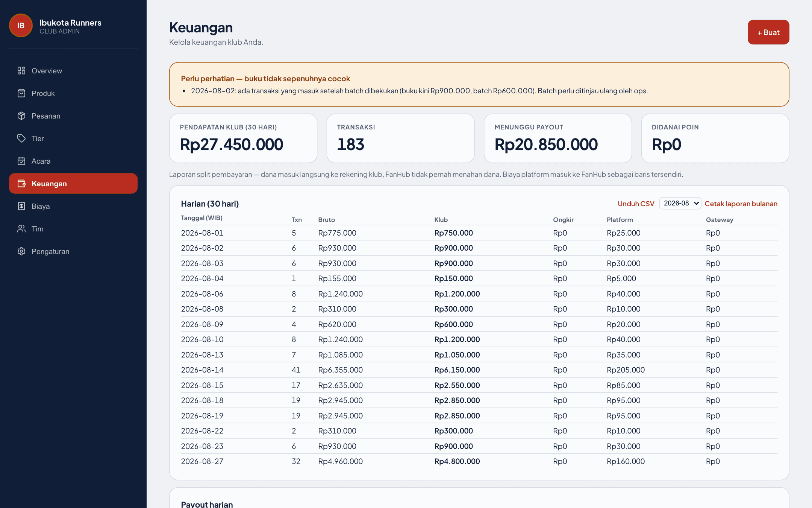The height and width of the screenshot is (508, 812).
Task: Click Klub amount Rp6.150.000
Action: (x=457, y=370)
